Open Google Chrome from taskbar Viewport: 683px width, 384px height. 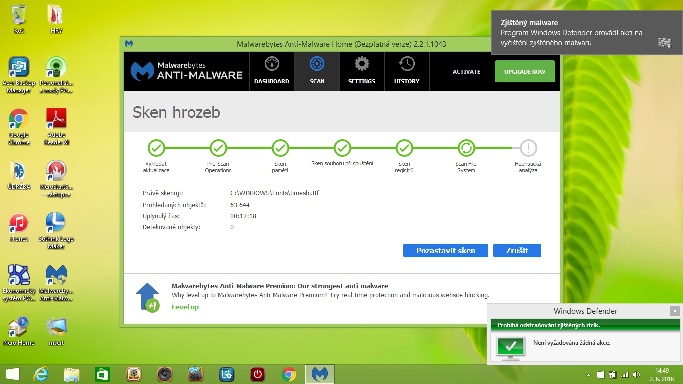pyautogui.click(x=288, y=374)
